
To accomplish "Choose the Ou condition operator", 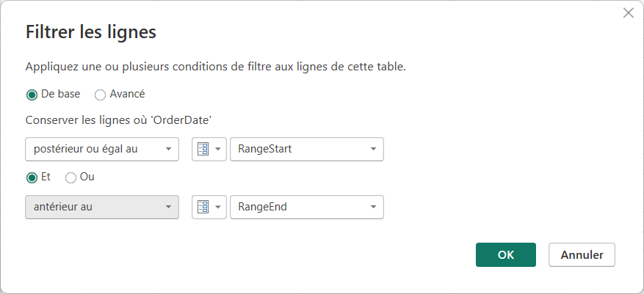I will [71, 177].
